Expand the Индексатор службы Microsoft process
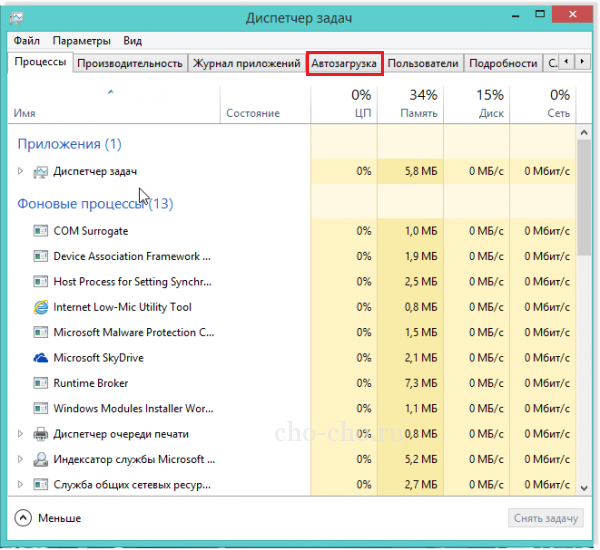Screen dimensions: 600x550 pyautogui.click(x=20, y=460)
